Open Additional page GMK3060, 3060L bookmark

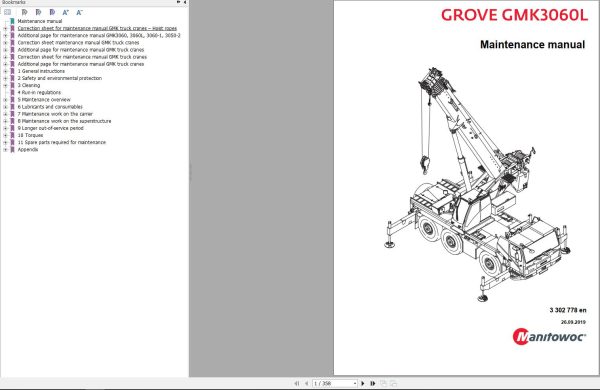pyautogui.click(x=99, y=36)
